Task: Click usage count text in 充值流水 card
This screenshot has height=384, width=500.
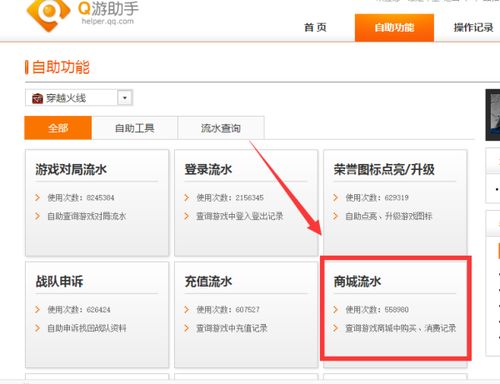Action: 228,310
